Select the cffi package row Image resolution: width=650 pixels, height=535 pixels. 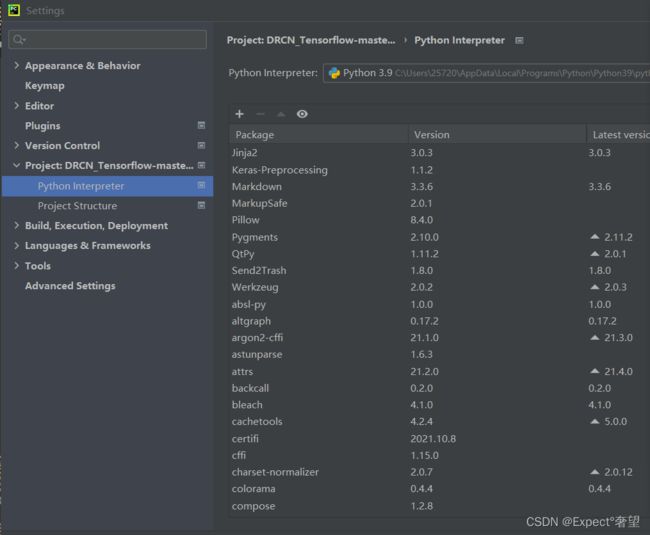pos(439,455)
